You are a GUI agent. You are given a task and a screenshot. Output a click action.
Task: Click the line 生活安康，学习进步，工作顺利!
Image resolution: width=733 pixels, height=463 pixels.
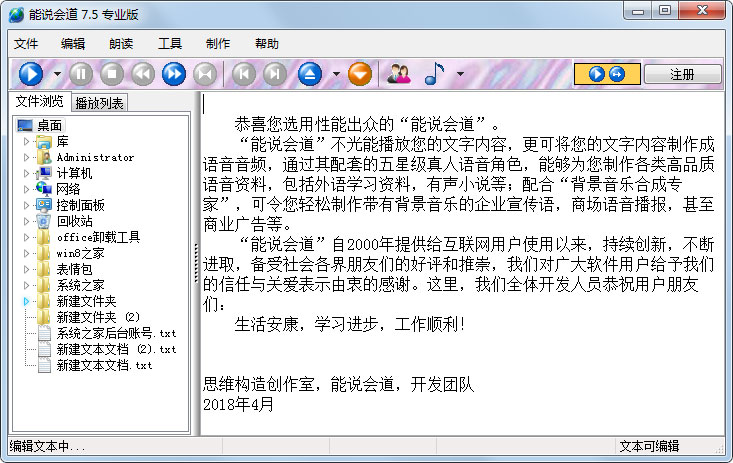[x=350, y=324]
